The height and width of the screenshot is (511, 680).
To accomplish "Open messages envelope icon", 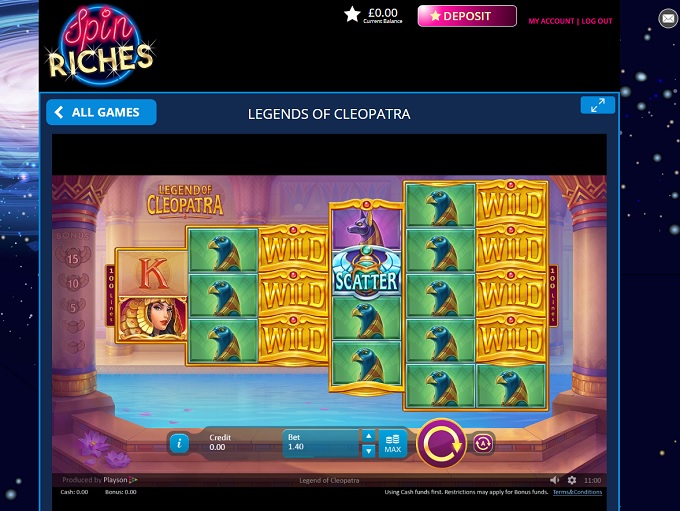I will [x=668, y=19].
